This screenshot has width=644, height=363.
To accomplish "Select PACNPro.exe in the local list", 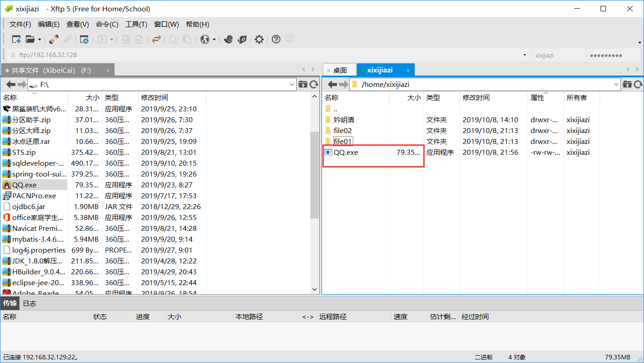I will coord(34,196).
